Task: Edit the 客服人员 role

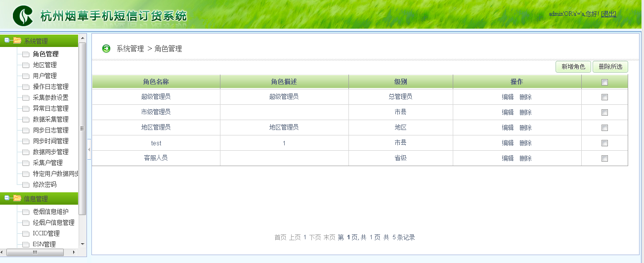Action: 508,159
